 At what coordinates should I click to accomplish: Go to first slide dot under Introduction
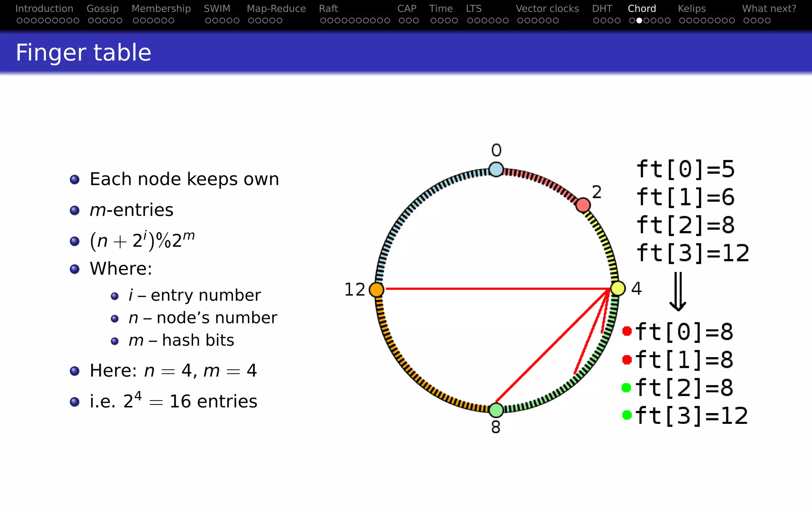coord(19,20)
